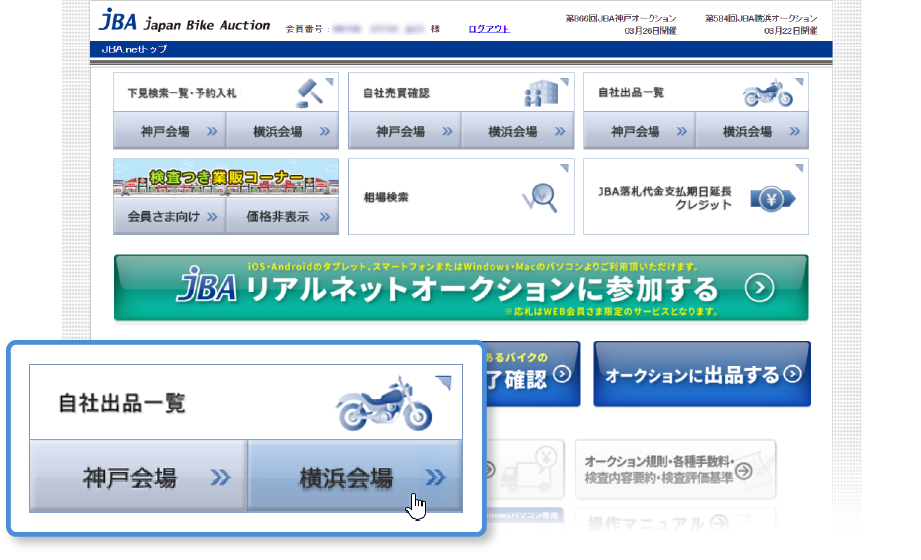Image resolution: width=921 pixels, height=560 pixels.
Task: Click オークションに出品する blue button
Action: point(702,374)
